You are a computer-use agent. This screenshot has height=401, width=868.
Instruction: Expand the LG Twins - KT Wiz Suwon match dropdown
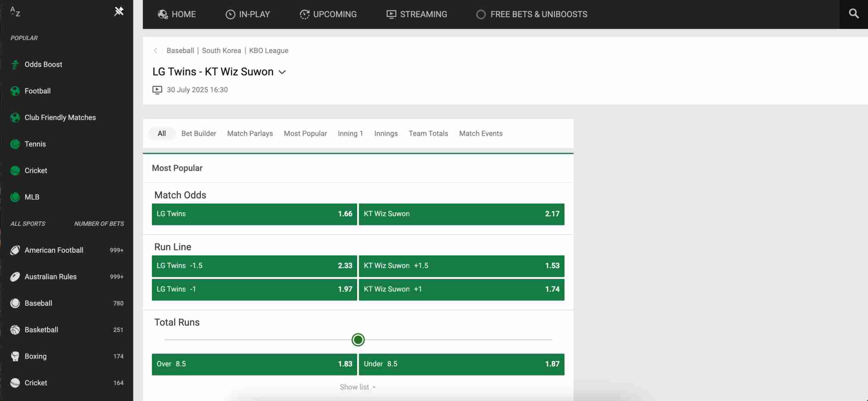(283, 72)
